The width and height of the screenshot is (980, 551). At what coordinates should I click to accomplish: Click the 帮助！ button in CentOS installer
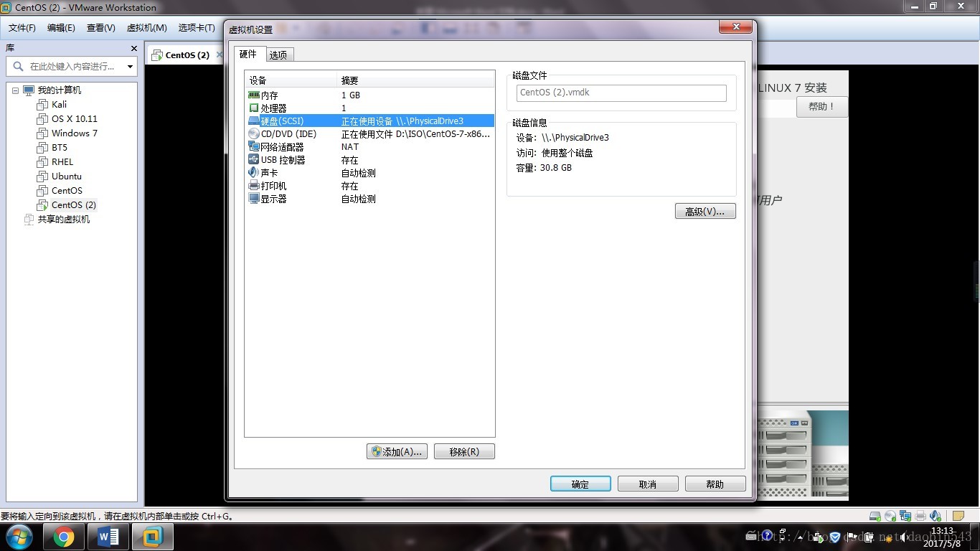tap(822, 106)
